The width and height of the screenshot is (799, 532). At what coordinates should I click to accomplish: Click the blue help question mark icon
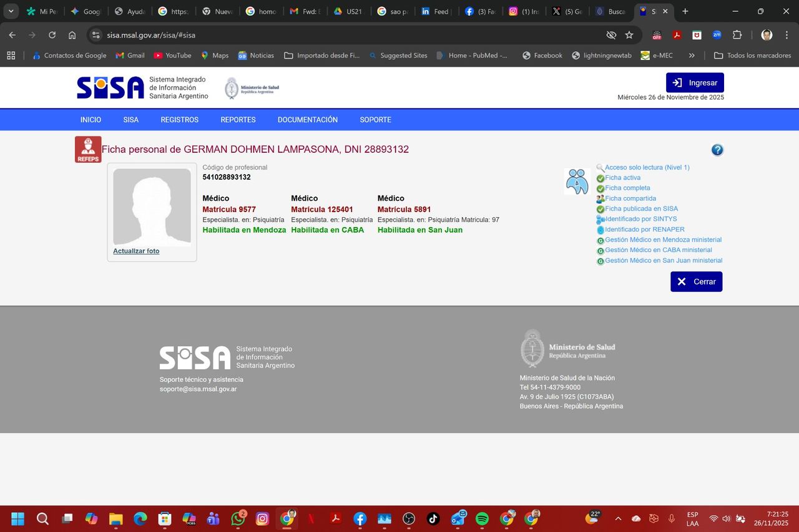[717, 150]
